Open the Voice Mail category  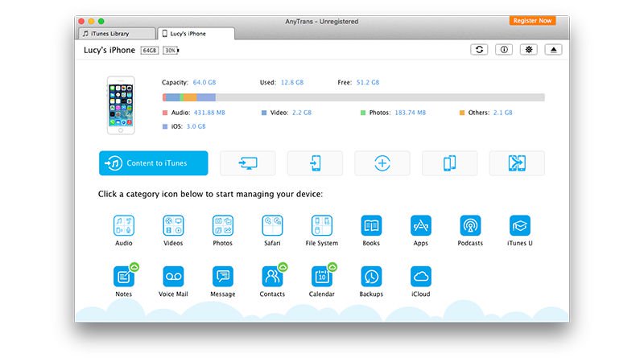(173, 277)
